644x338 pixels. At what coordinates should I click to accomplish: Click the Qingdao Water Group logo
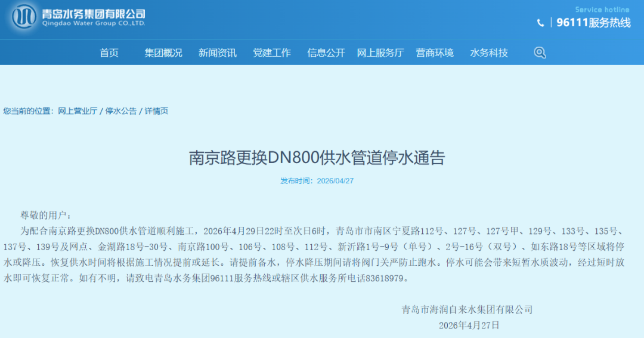24,17
